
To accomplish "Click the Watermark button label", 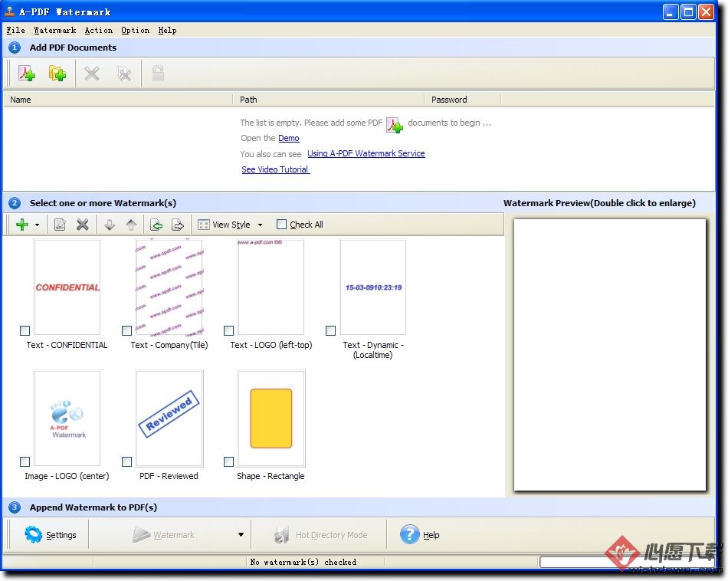I will pos(174,535).
